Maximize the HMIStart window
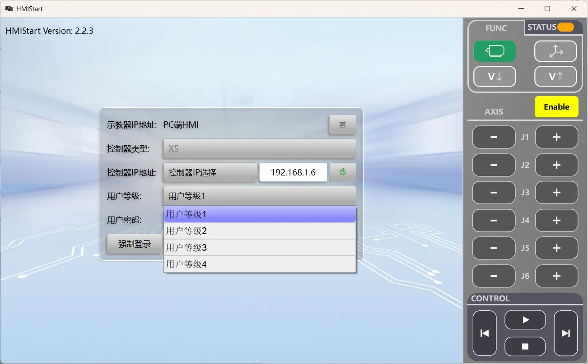 [x=547, y=9]
